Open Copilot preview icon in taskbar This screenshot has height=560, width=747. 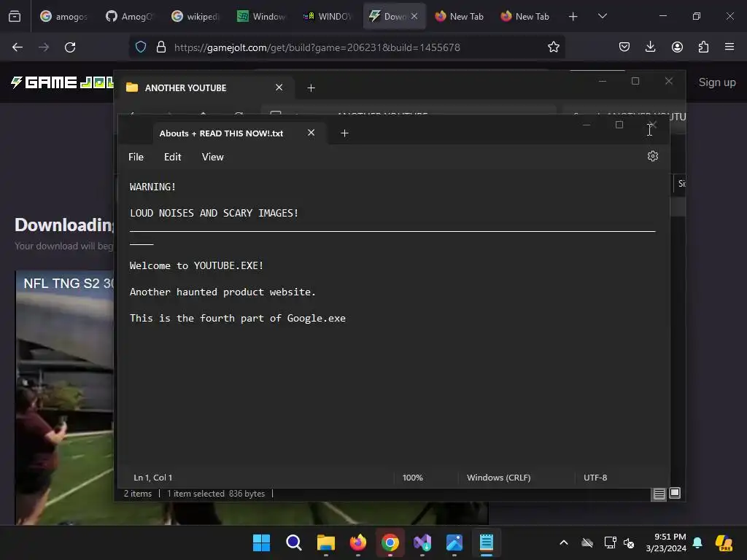tap(724, 542)
